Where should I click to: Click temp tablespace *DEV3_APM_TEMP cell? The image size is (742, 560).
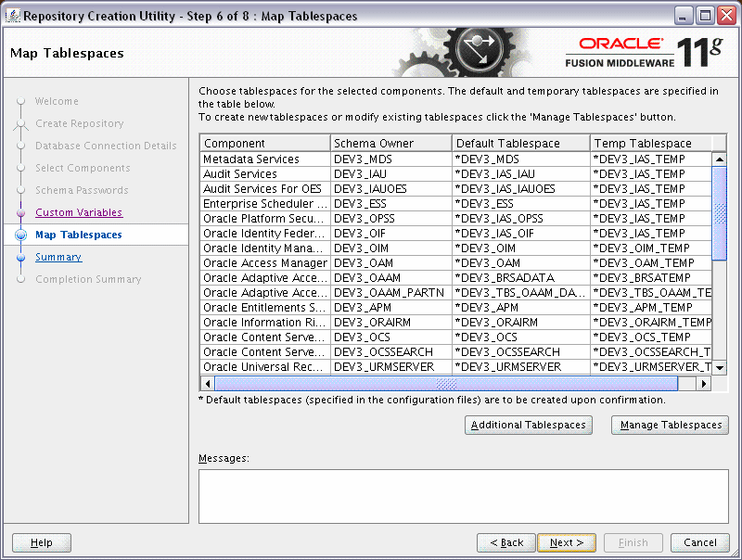(x=651, y=308)
